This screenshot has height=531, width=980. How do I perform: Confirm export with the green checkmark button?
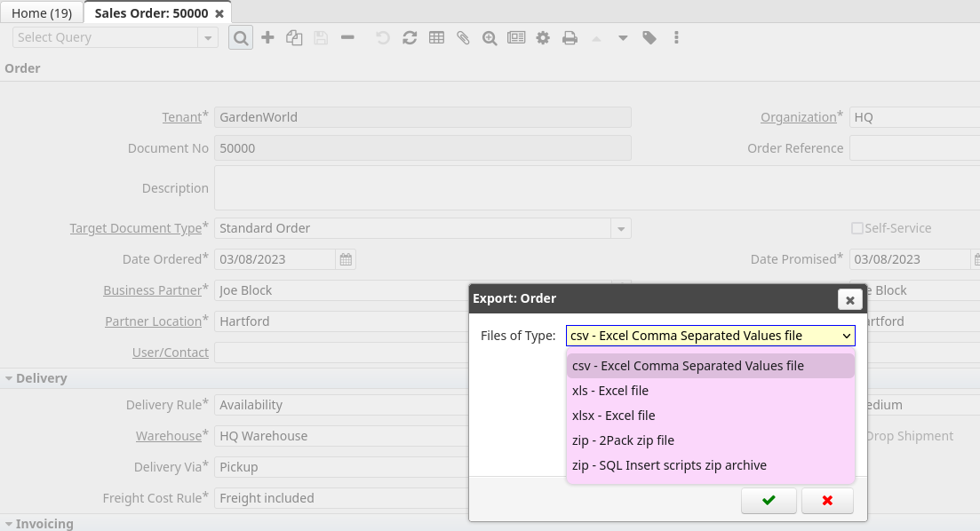[x=768, y=500]
